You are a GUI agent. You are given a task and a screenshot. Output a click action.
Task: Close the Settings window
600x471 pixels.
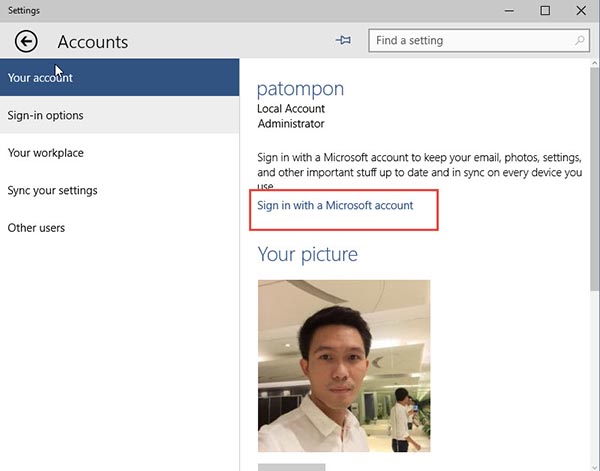581,11
